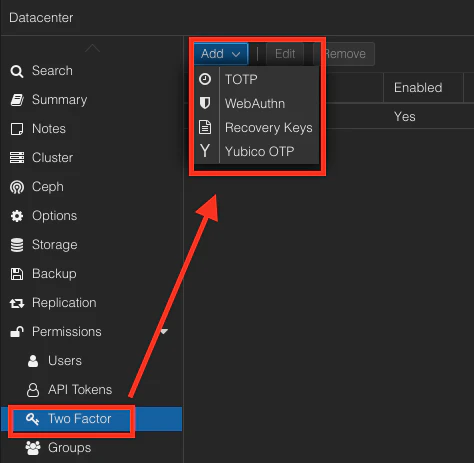Click the API Tokens user outline icon
The width and height of the screenshot is (474, 463).
point(33,390)
